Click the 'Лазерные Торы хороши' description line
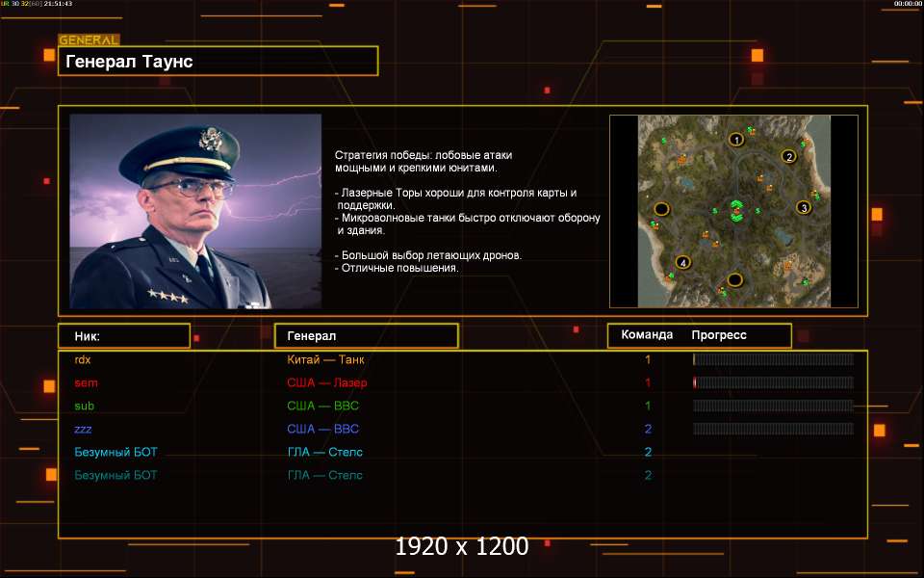Viewport: 924px width, 578px height. pyautogui.click(x=455, y=193)
